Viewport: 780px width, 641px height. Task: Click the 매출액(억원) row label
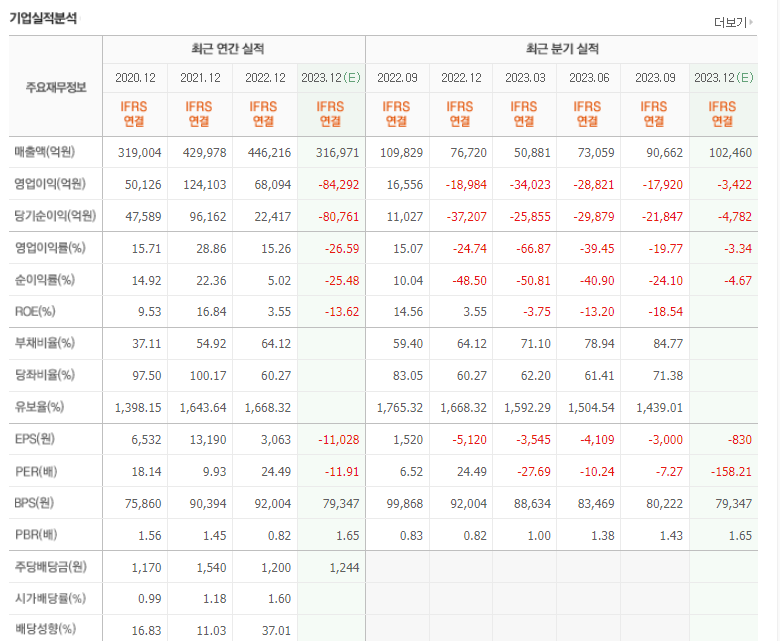(x=45, y=152)
